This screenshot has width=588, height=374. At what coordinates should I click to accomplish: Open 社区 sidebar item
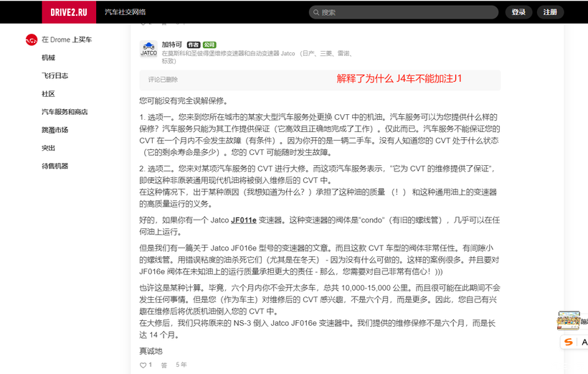click(x=48, y=93)
